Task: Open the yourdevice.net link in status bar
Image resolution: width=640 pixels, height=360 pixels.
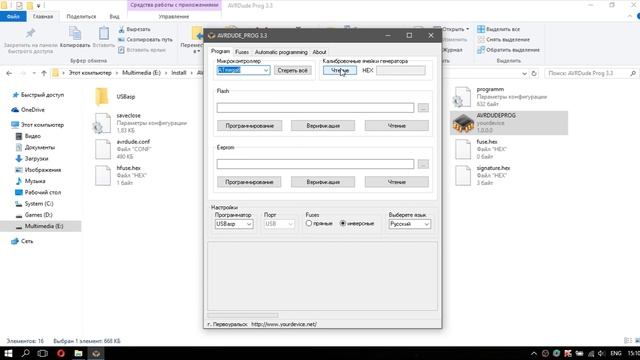Action: pyautogui.click(x=284, y=324)
